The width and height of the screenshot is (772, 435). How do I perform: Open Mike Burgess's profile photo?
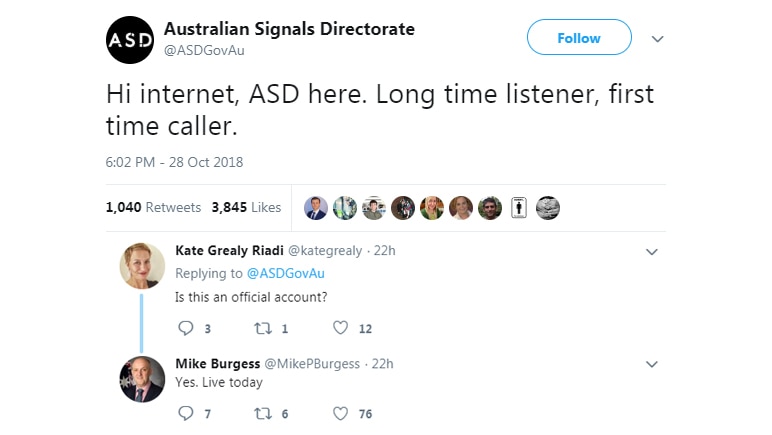[x=142, y=379]
